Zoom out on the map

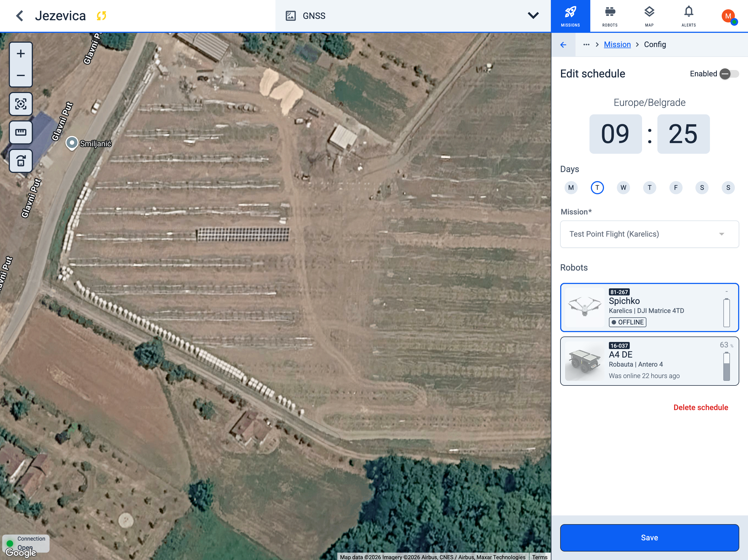click(x=21, y=75)
